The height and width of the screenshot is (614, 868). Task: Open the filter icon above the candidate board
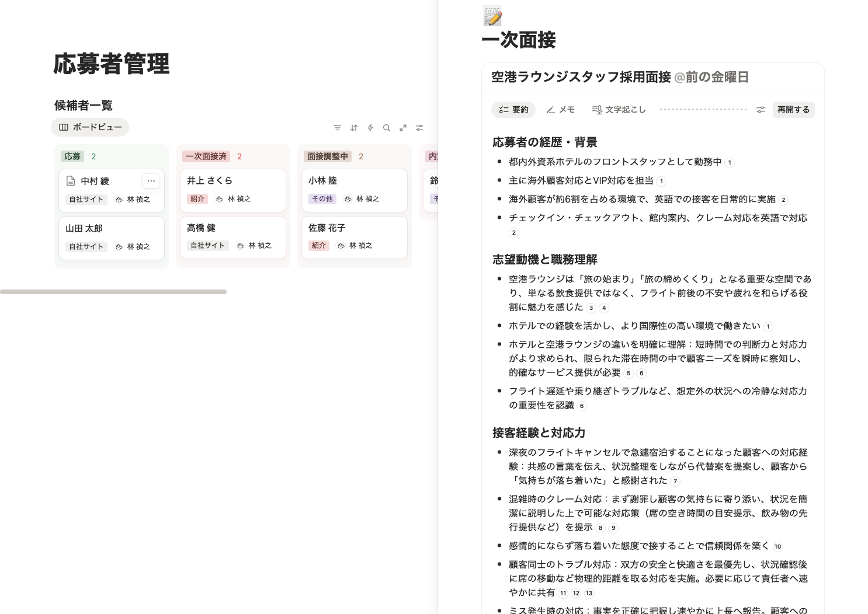coord(338,127)
